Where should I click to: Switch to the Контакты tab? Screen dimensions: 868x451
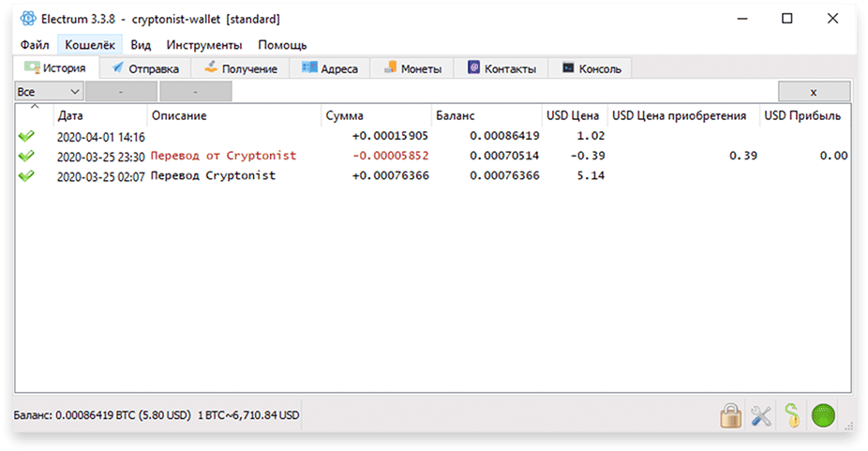[x=501, y=68]
